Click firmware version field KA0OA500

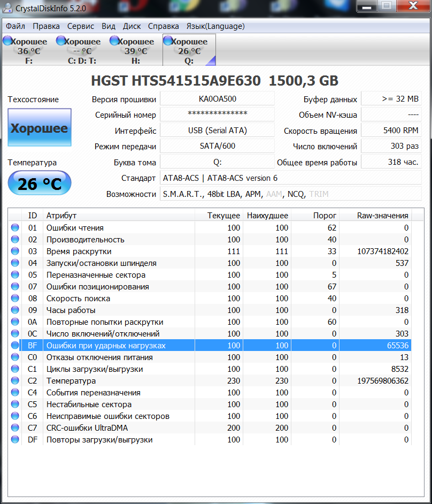(218, 98)
